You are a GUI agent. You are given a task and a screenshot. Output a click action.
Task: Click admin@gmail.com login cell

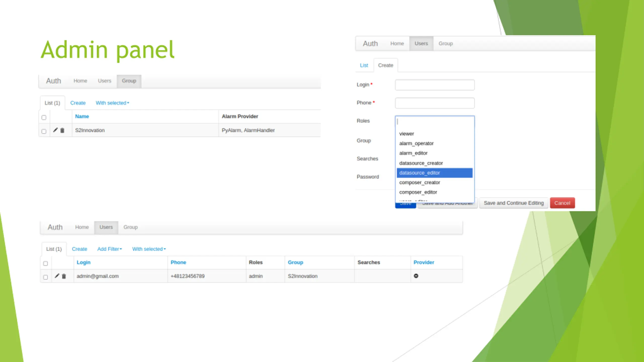coord(121,276)
